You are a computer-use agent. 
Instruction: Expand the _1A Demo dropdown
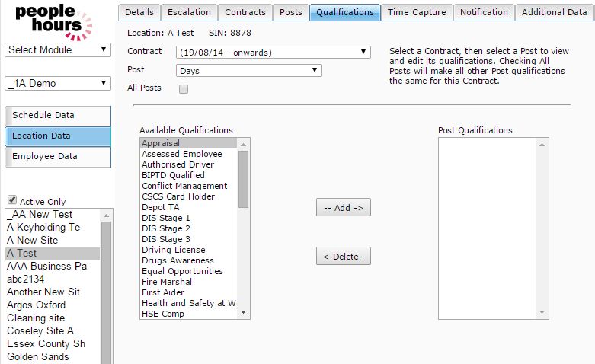[x=59, y=83]
